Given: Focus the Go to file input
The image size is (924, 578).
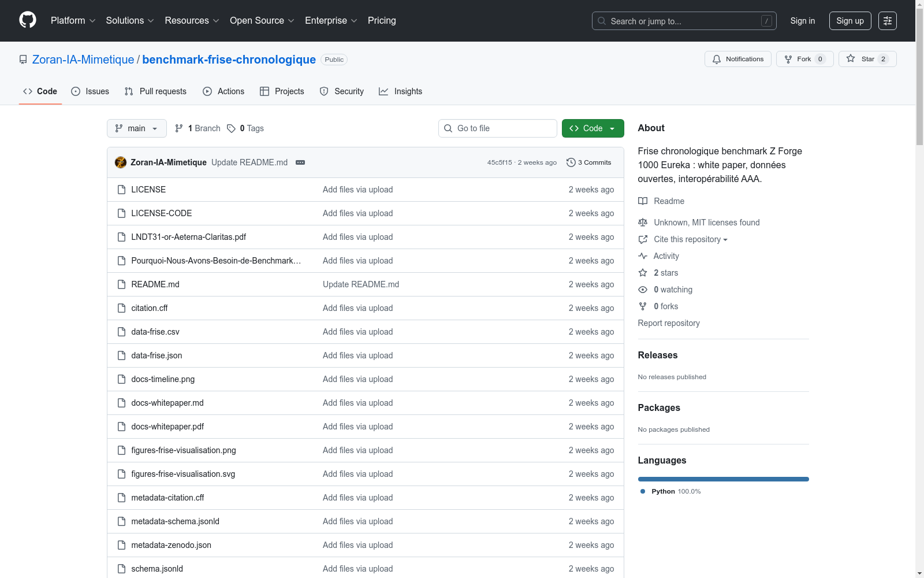Looking at the screenshot, I should click(x=498, y=128).
